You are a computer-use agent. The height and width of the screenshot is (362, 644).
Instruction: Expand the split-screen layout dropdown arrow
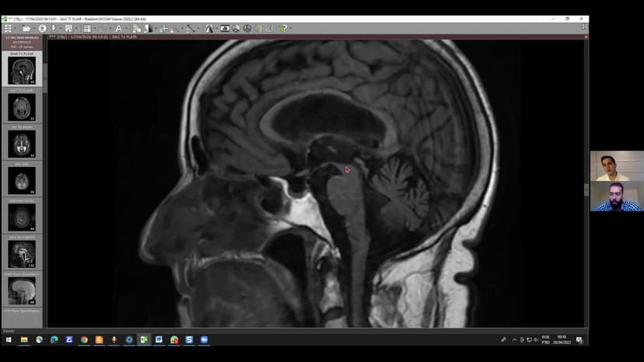[x=94, y=28]
